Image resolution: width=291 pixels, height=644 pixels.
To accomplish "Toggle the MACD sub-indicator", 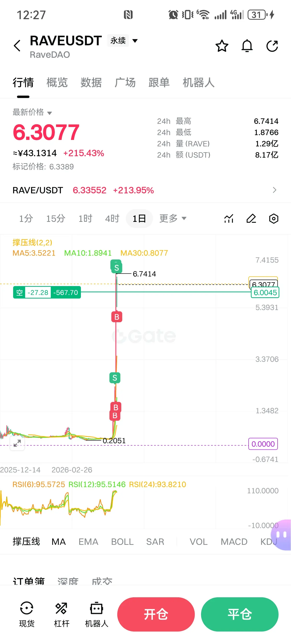I will point(234,542).
